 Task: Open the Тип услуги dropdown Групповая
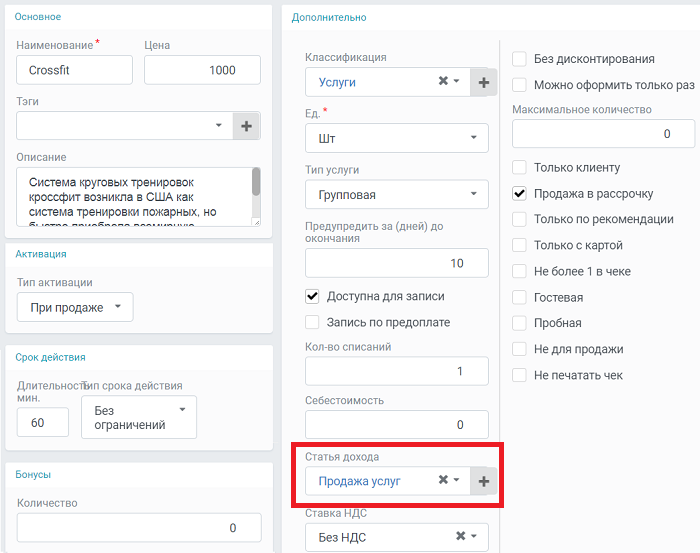pos(397,194)
